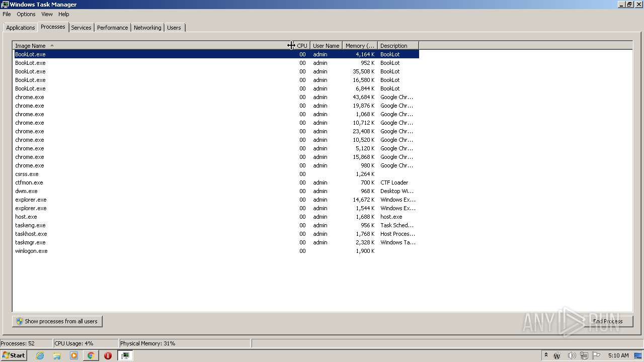644x362 pixels.
Task: Select chrome.exe row using 10,520 K
Action: (x=216, y=140)
